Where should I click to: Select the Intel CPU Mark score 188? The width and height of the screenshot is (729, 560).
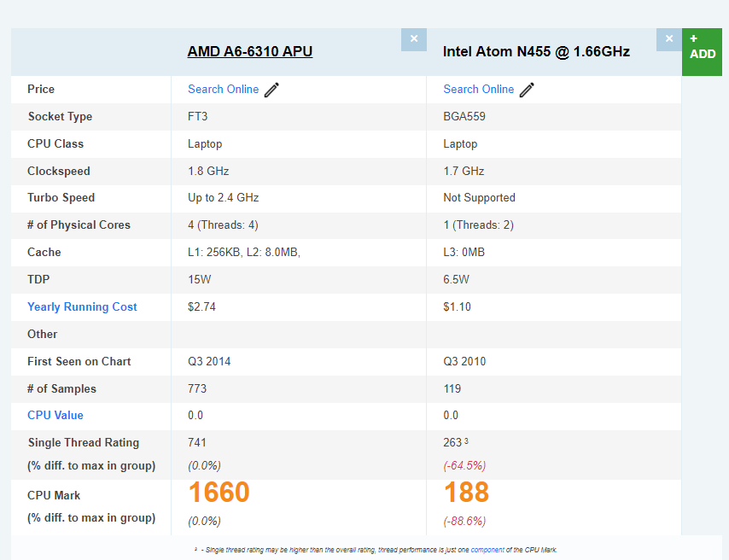(466, 492)
